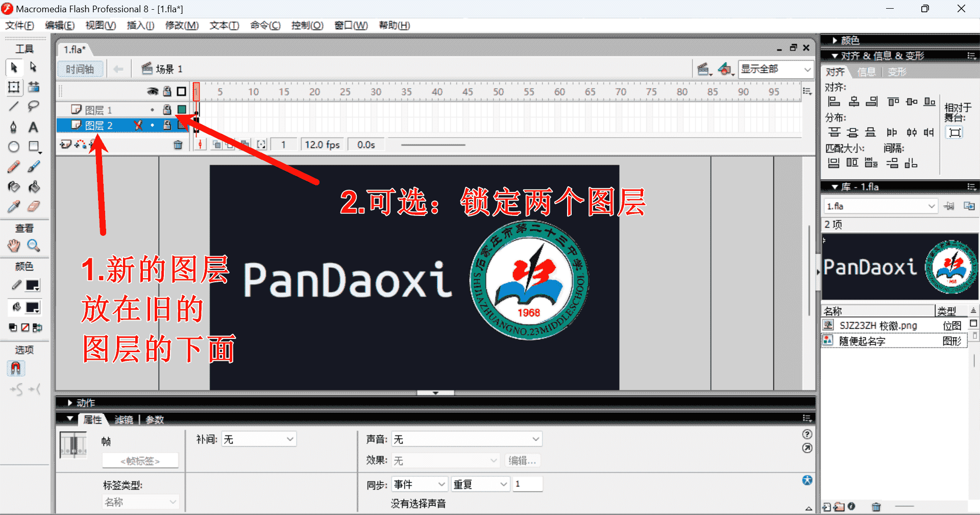Image resolution: width=980 pixels, height=515 pixels.
Task: Select the Eraser tool
Action: (33, 206)
